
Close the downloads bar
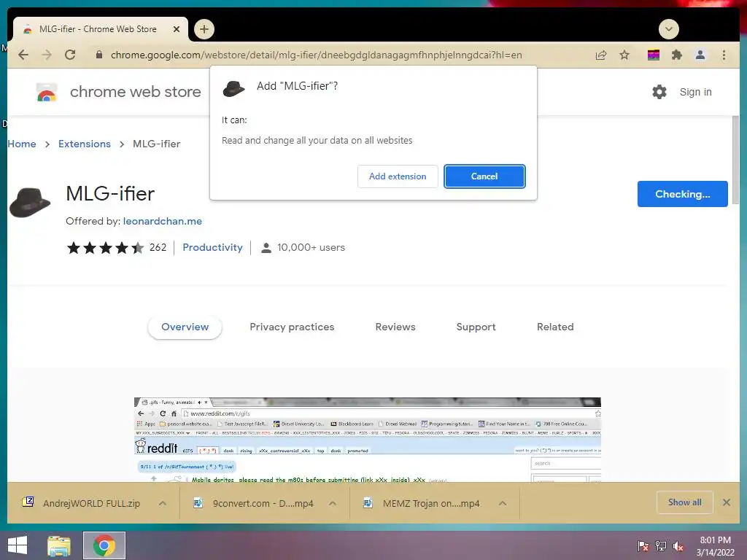point(727,502)
